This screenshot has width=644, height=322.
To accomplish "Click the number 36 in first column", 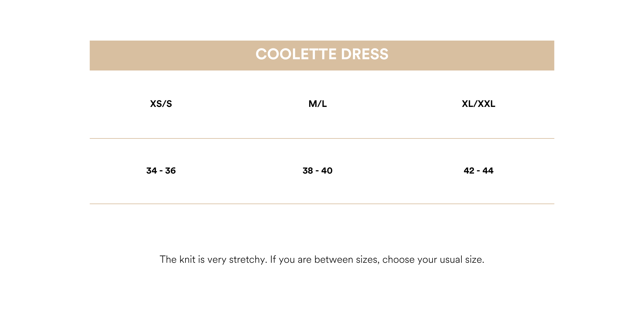I will [x=170, y=170].
